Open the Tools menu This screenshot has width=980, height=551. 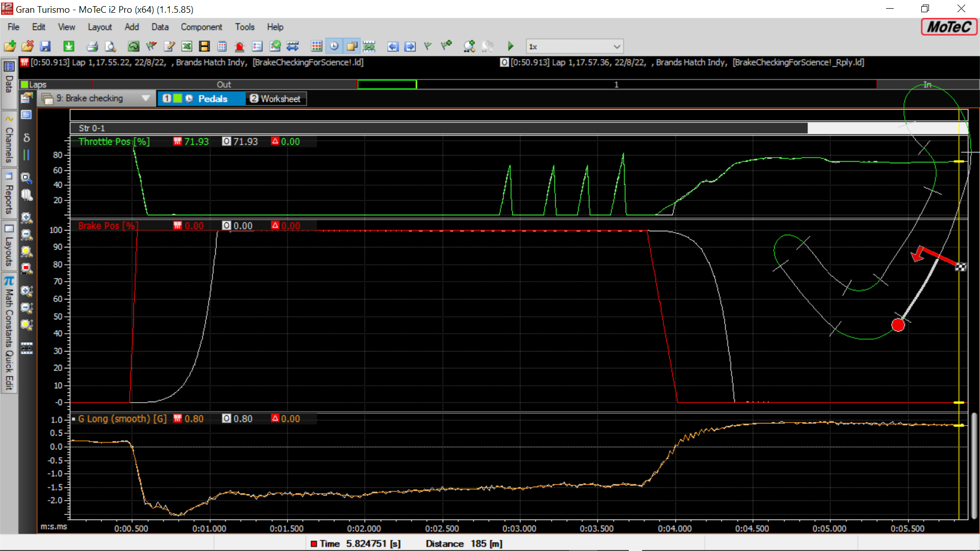click(x=245, y=27)
